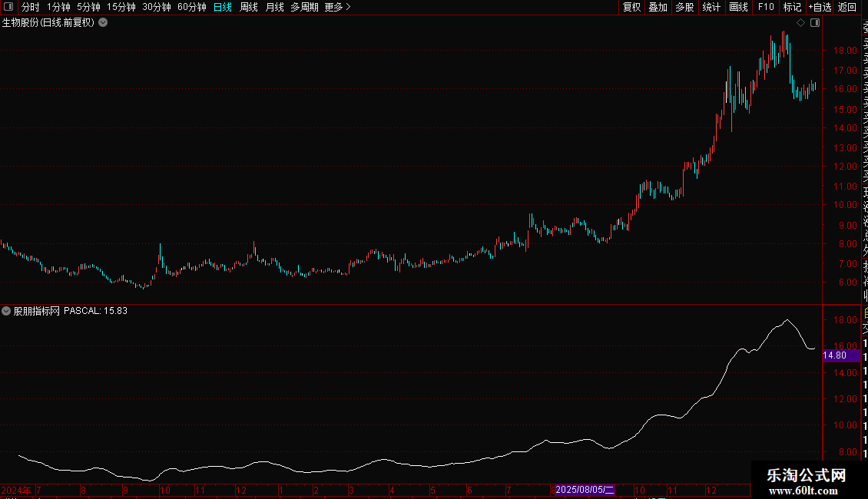Click the 生物股份(日线.前复权) chart title
The image size is (868, 499).
[48, 23]
